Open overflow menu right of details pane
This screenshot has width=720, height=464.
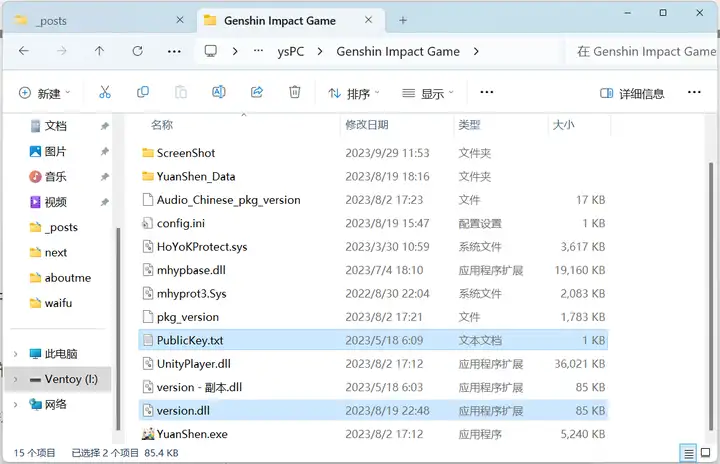click(694, 92)
